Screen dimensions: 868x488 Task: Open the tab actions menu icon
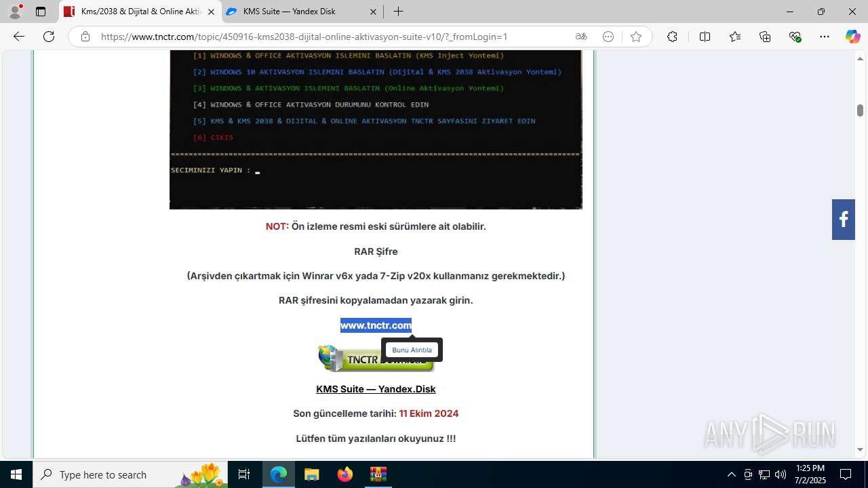click(x=41, y=12)
